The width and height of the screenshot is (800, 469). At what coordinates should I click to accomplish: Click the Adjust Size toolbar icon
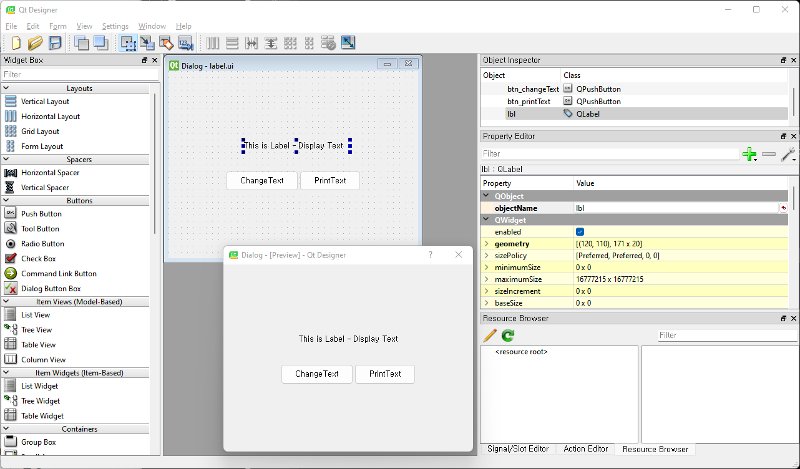point(348,43)
